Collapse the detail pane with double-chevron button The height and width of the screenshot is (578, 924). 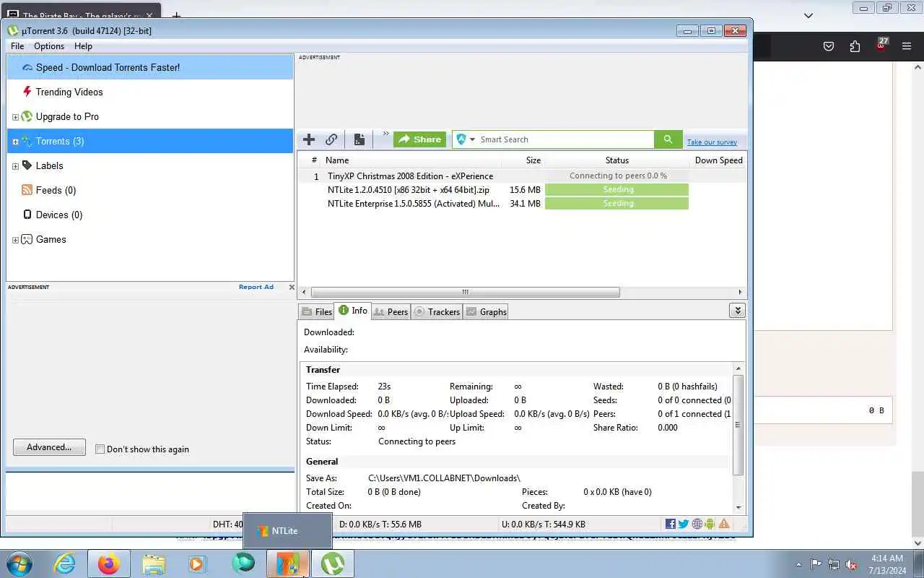[737, 311]
